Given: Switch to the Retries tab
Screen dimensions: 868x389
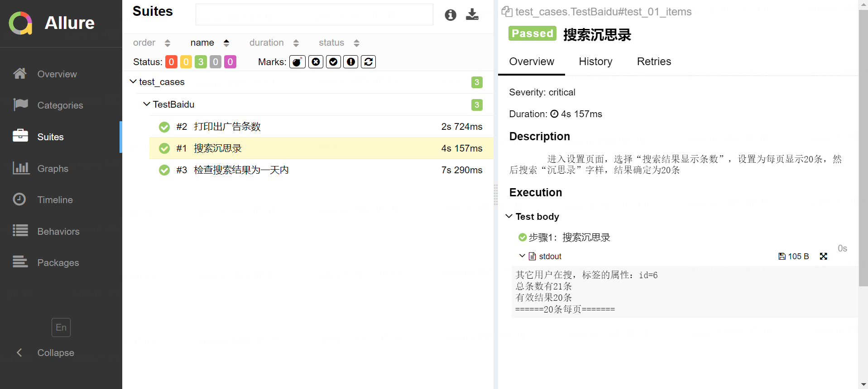Looking at the screenshot, I should [x=654, y=62].
